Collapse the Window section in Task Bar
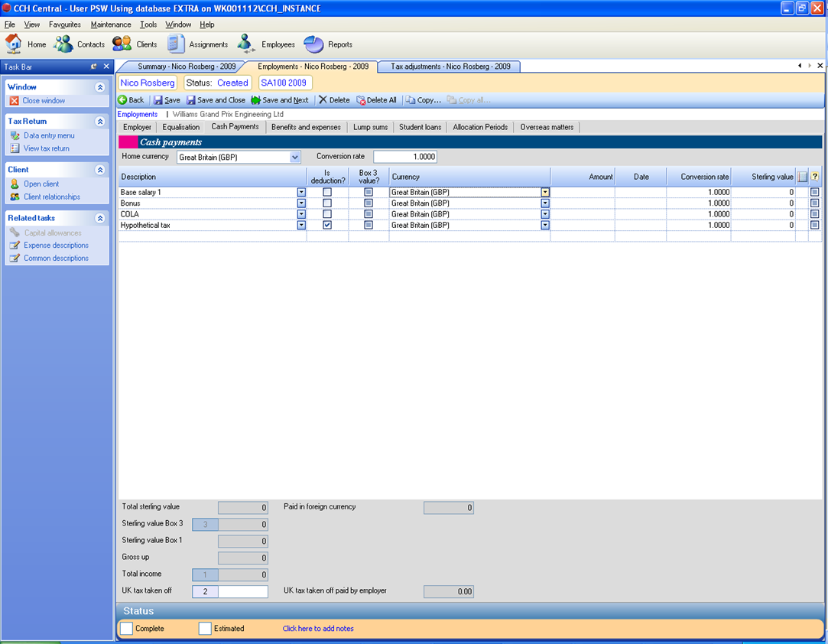This screenshot has height=644, width=828. click(x=100, y=87)
